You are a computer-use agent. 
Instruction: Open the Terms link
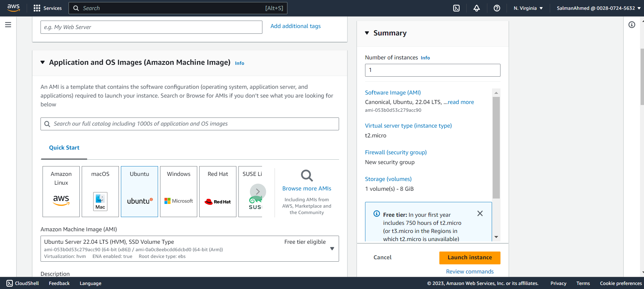click(x=583, y=283)
